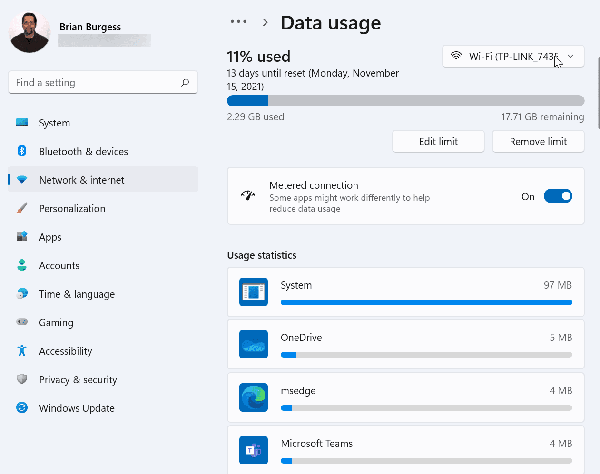The width and height of the screenshot is (600, 474).
Task: Click the breadcrumb ellipsis for parent pages
Action: click(x=238, y=21)
